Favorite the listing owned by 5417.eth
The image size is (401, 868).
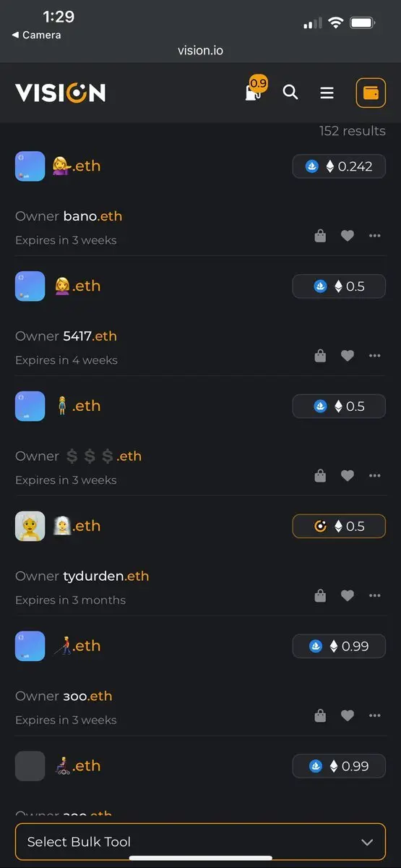348,356
